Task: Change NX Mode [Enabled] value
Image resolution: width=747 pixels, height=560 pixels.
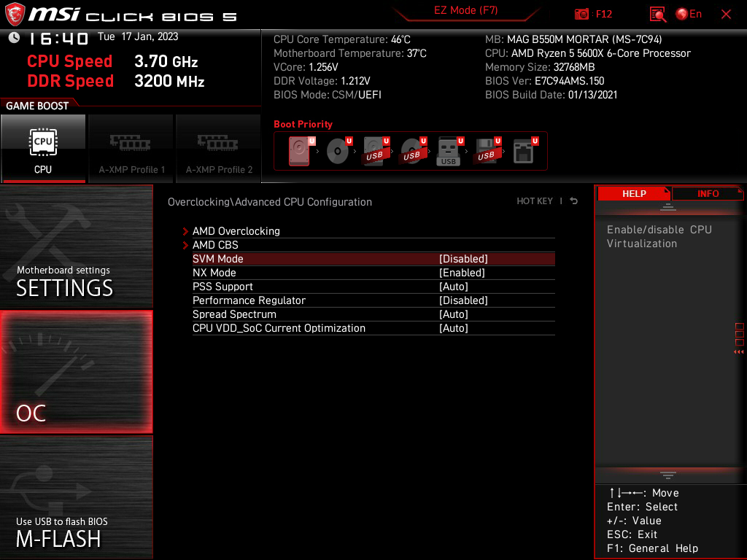Action: tap(462, 273)
